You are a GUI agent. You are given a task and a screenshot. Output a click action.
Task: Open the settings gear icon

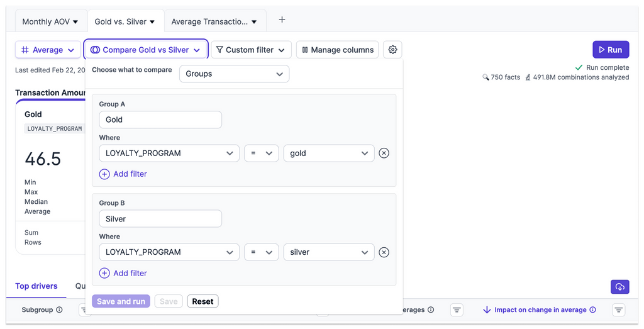(x=393, y=50)
